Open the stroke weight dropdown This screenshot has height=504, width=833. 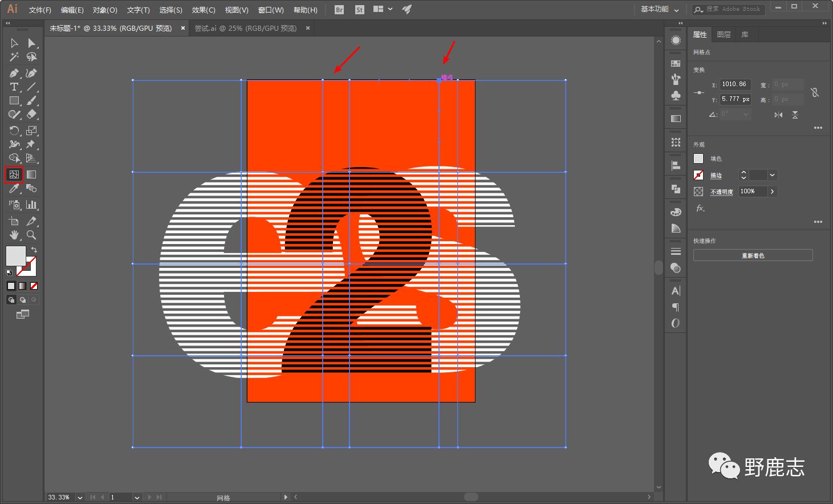(x=772, y=175)
